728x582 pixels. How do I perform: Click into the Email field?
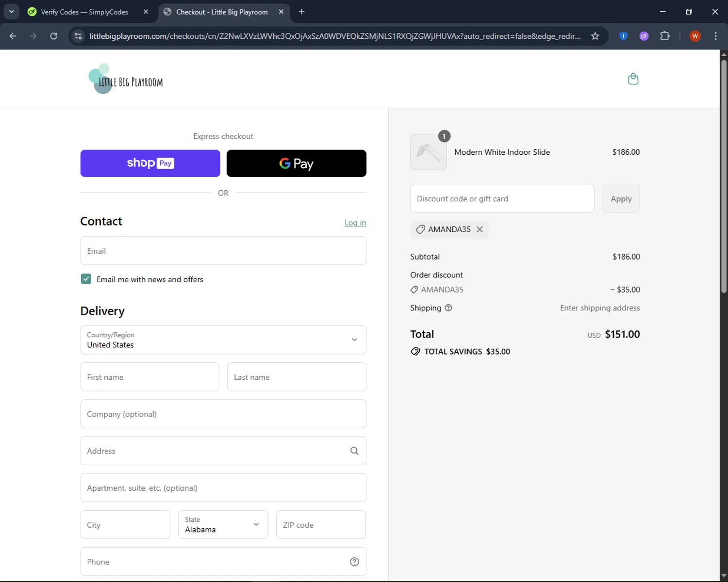pos(223,251)
